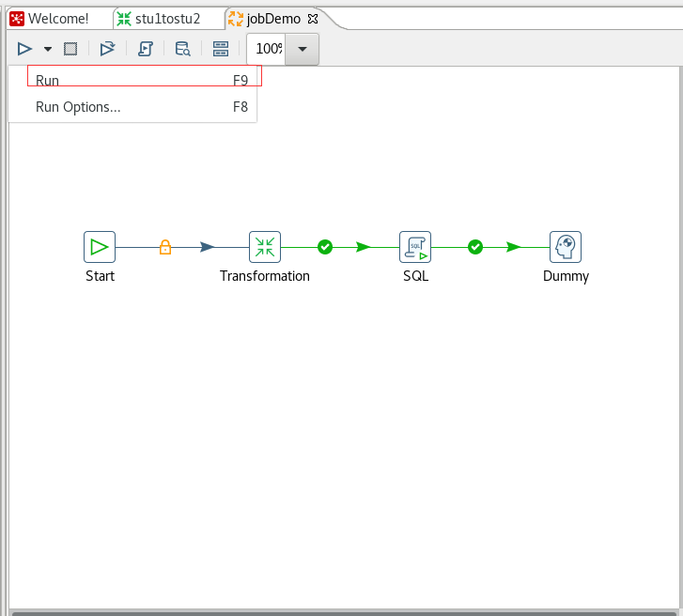Toggle green checkmark on Transformation-to-SQL hop
Viewport: 683px width, 616px height.
point(325,247)
